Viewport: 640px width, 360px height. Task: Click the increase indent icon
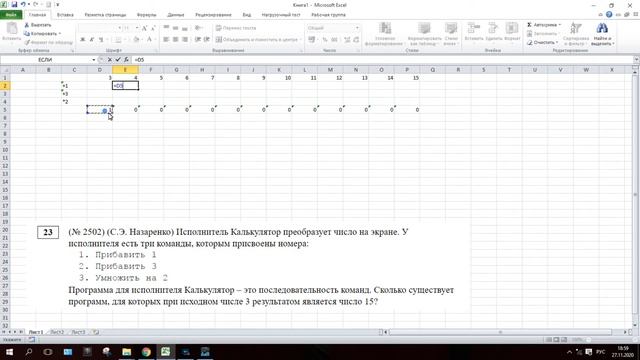pyautogui.click(x=207, y=40)
